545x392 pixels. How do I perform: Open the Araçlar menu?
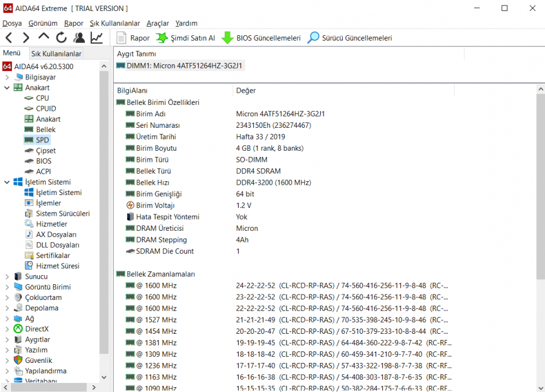click(157, 23)
